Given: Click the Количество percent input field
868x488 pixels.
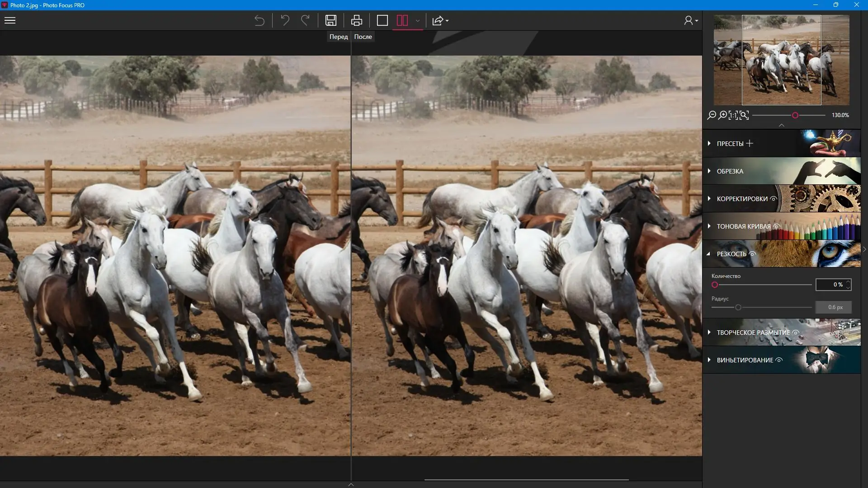Looking at the screenshot, I should pos(830,285).
